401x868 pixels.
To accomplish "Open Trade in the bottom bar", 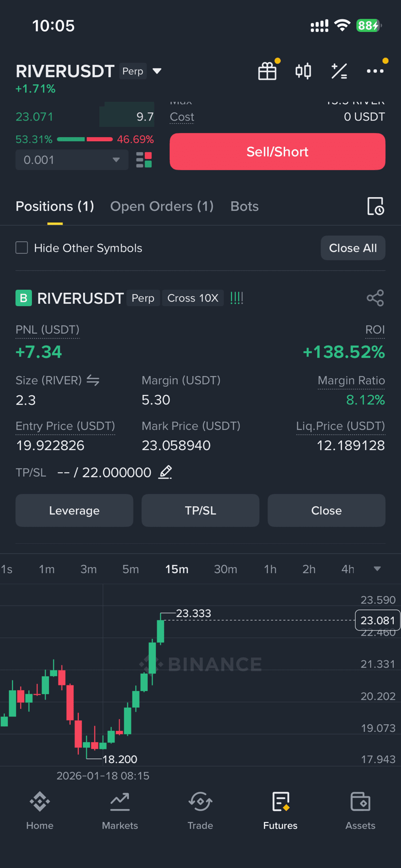I will [x=200, y=810].
